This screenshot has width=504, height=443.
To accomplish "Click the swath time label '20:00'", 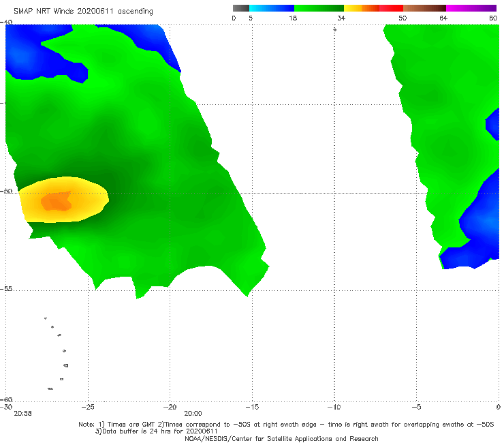I will [193, 414].
